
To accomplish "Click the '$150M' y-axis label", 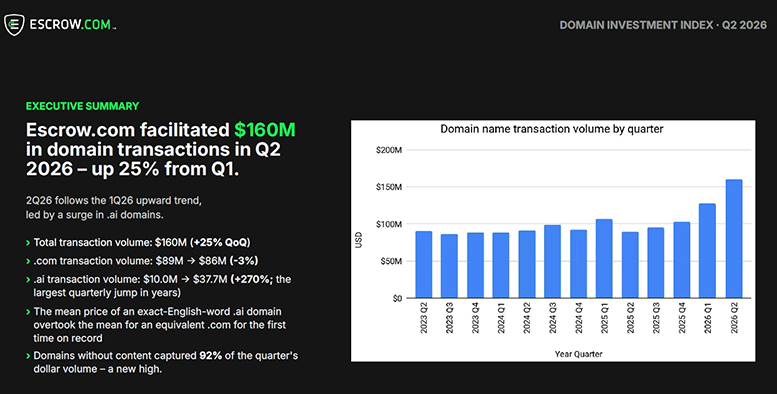I will (389, 187).
